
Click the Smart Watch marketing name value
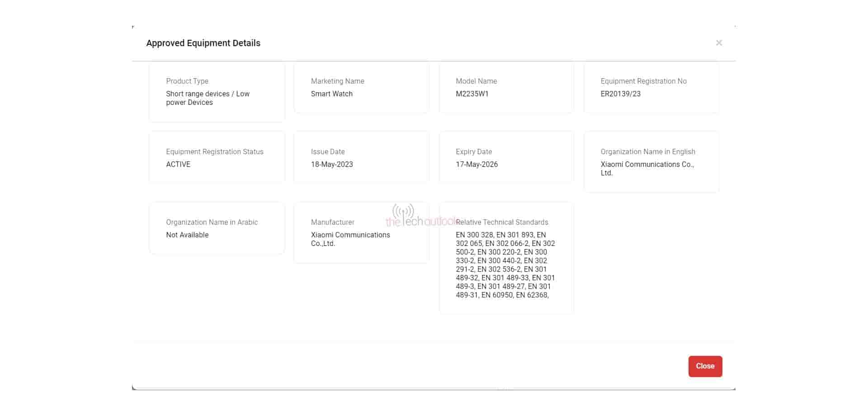(x=331, y=94)
